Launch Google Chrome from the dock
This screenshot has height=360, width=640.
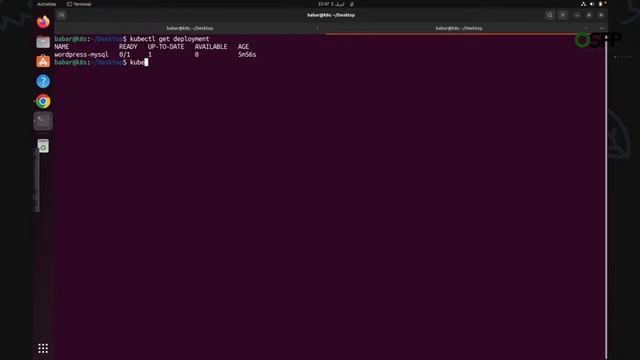pos(43,101)
